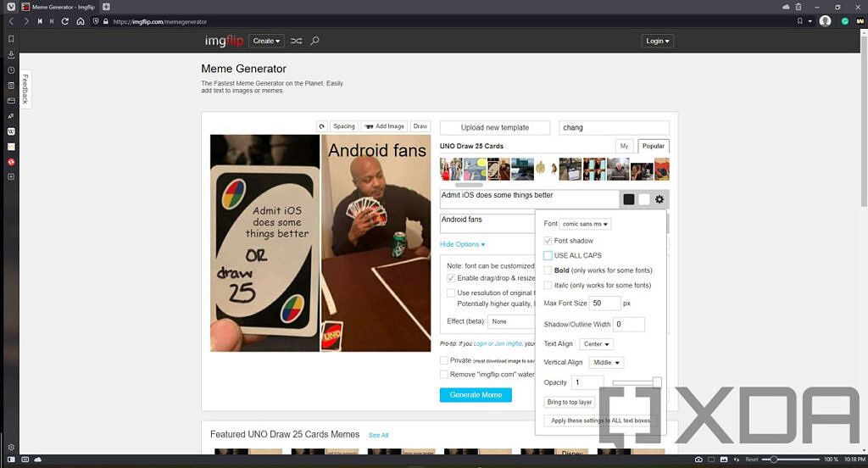
Task: Switch to the My templates tab
Action: click(x=624, y=146)
